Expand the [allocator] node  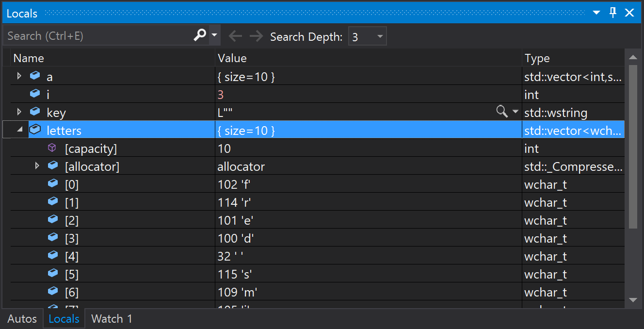37,165
